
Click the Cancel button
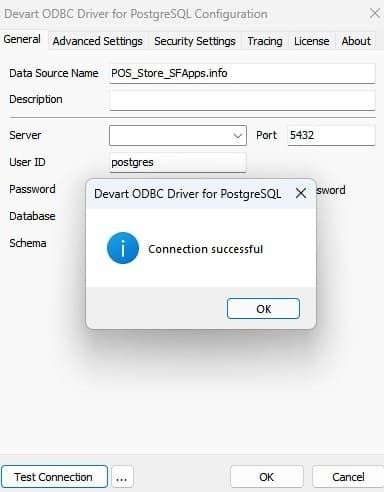(348, 477)
